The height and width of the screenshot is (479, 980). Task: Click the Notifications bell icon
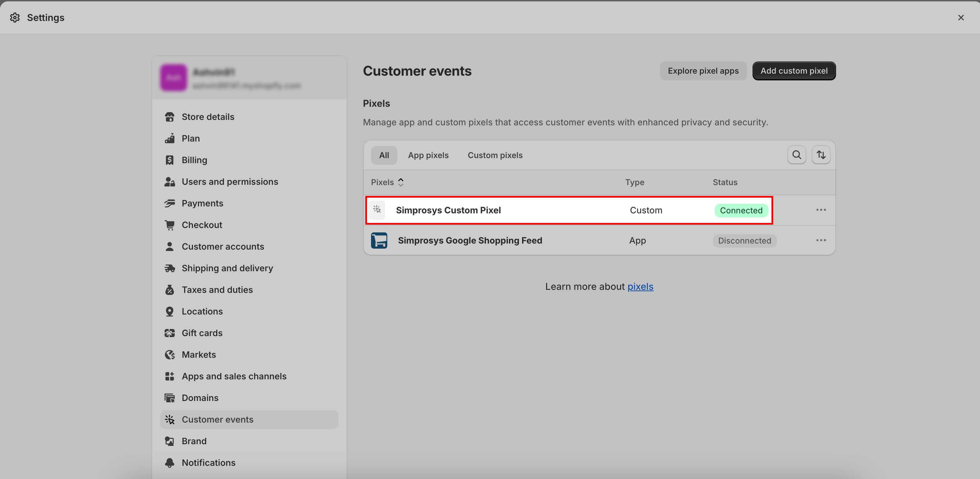click(x=170, y=463)
